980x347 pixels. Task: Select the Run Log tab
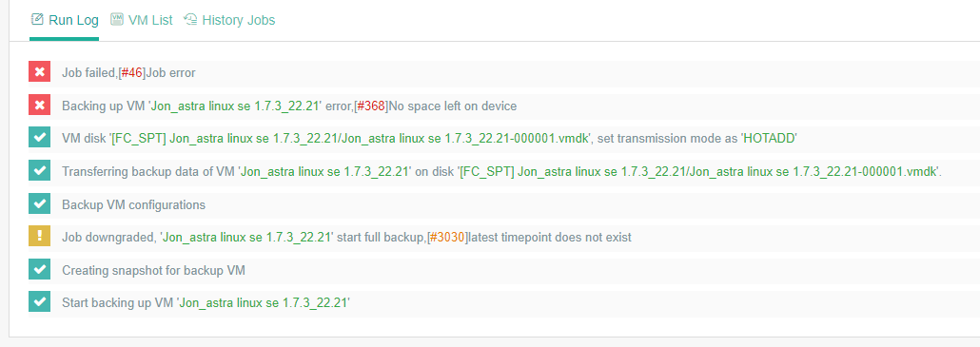pos(65,20)
